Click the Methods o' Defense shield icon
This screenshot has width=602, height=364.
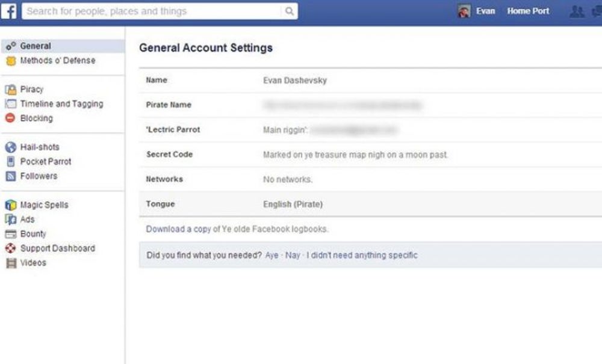11,61
